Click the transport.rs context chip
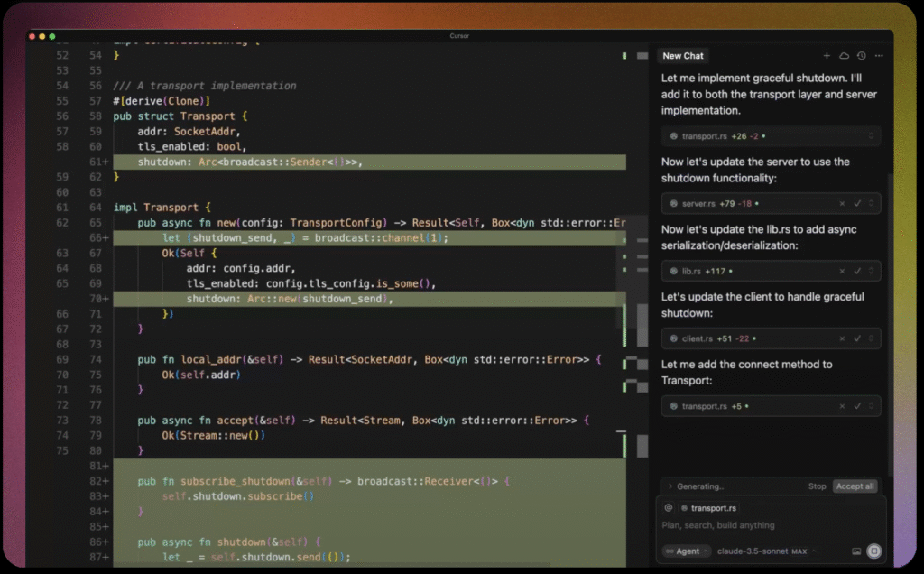 pos(709,508)
